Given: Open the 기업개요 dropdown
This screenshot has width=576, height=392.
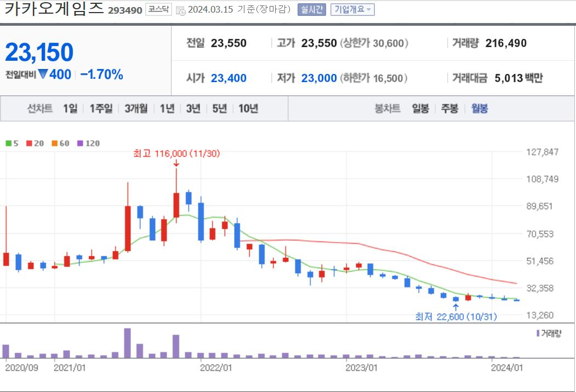Looking at the screenshot, I should pyautogui.click(x=352, y=9).
